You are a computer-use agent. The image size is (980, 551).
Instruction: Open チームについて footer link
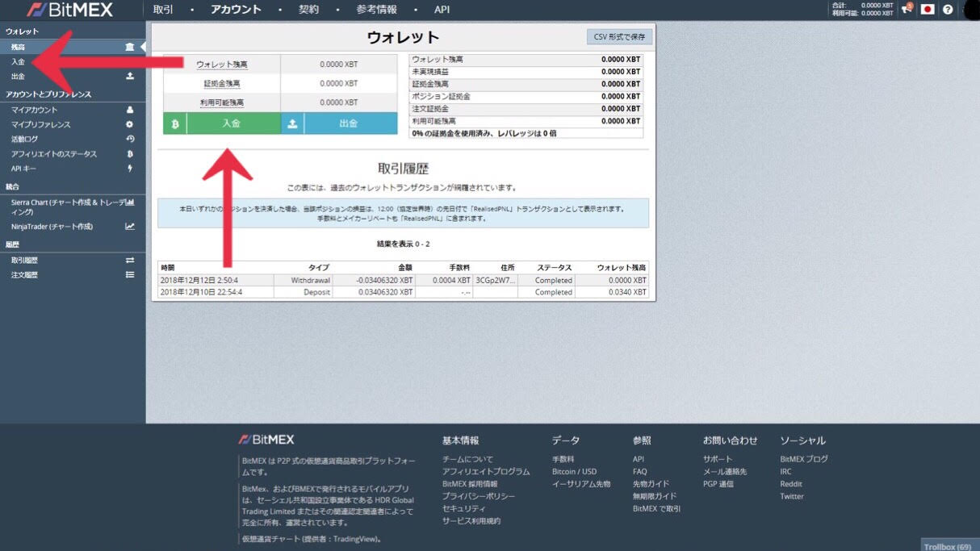click(467, 459)
